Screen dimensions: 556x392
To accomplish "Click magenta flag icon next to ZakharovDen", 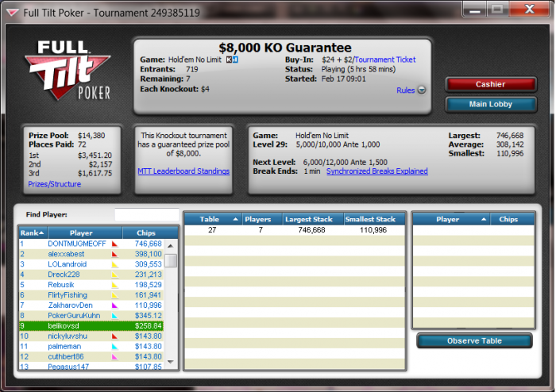I will coord(114,306).
